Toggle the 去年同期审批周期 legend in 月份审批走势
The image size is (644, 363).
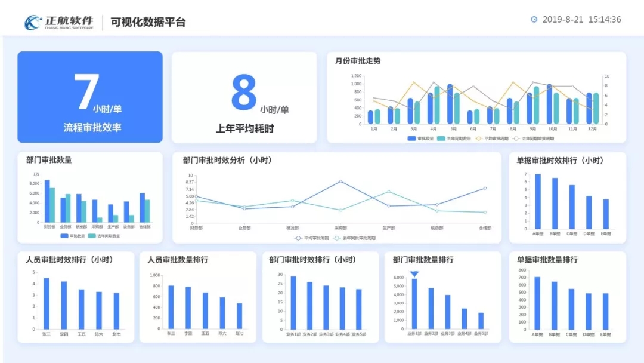pos(534,139)
